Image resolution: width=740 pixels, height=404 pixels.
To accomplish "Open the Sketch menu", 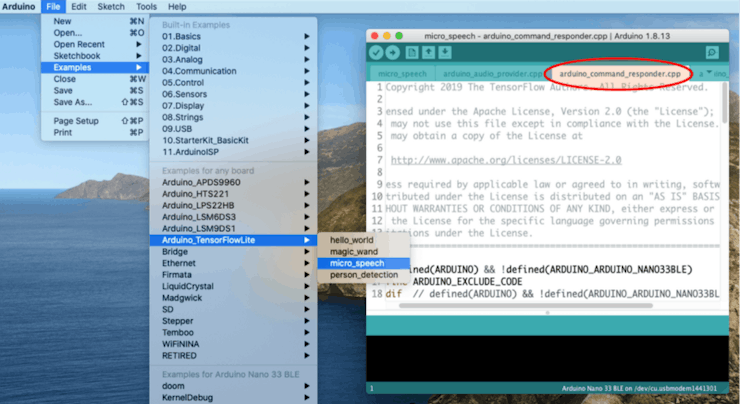I will [x=111, y=7].
